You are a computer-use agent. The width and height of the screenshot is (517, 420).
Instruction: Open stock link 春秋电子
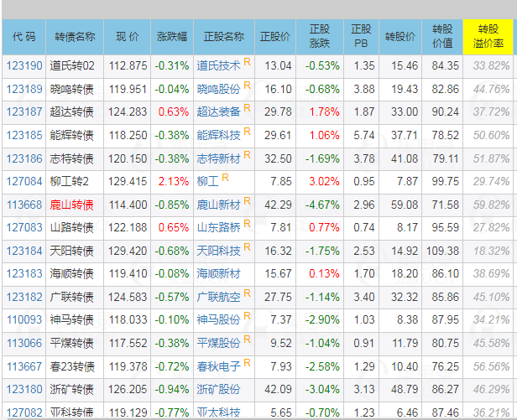[218, 366]
